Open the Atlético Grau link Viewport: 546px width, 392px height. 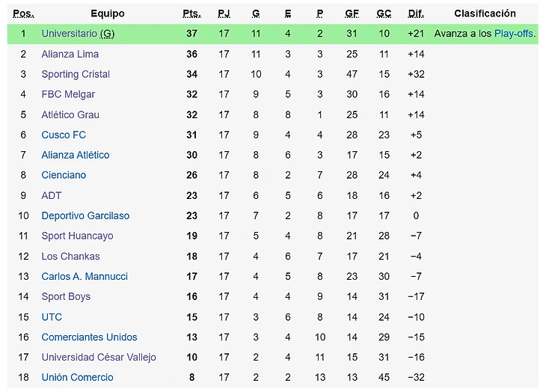point(70,114)
